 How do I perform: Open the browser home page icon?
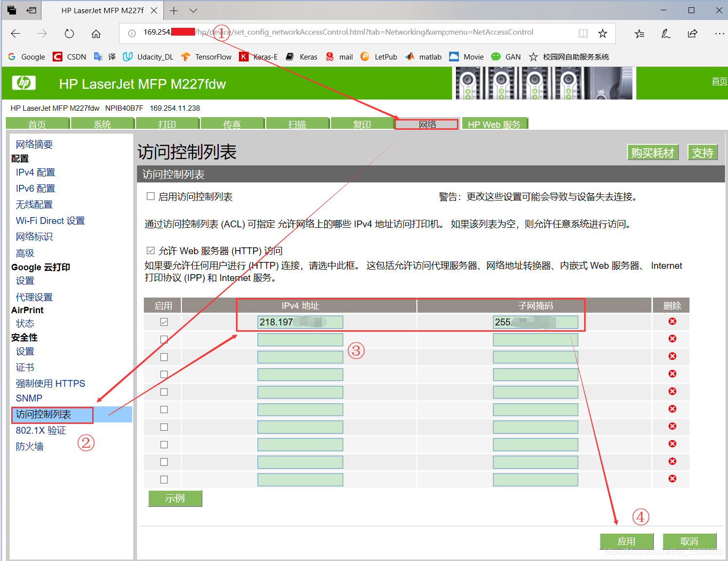pos(96,33)
